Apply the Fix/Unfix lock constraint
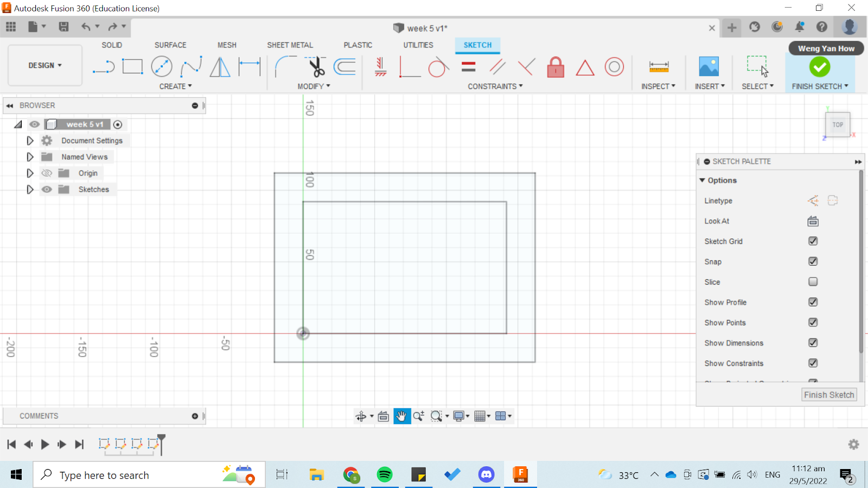Screen dimensions: 868x488 (x=556, y=67)
